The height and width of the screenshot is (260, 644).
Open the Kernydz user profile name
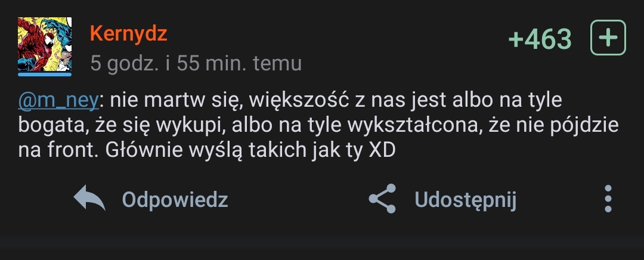pos(129,33)
